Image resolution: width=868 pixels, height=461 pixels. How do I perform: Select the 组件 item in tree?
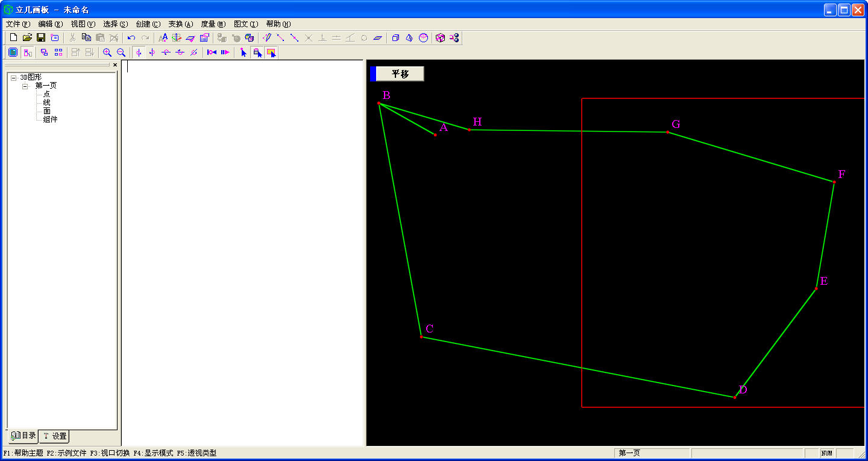tap(51, 119)
